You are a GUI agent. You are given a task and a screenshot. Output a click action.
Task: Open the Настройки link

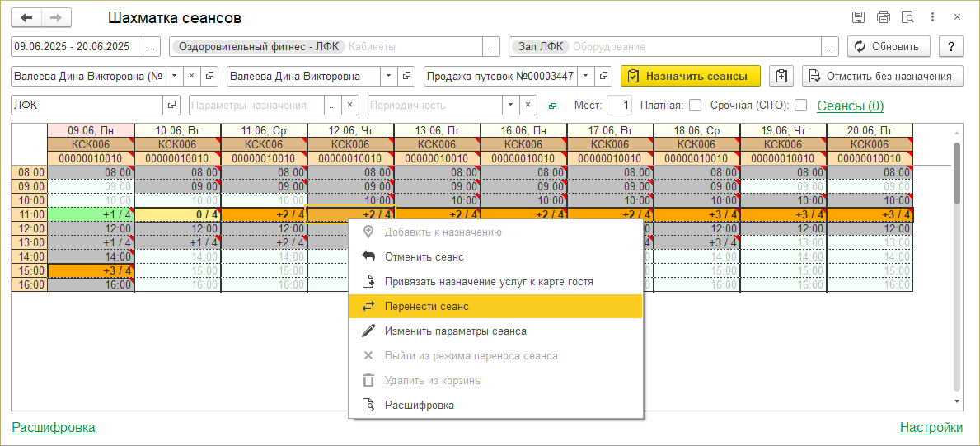[931, 427]
